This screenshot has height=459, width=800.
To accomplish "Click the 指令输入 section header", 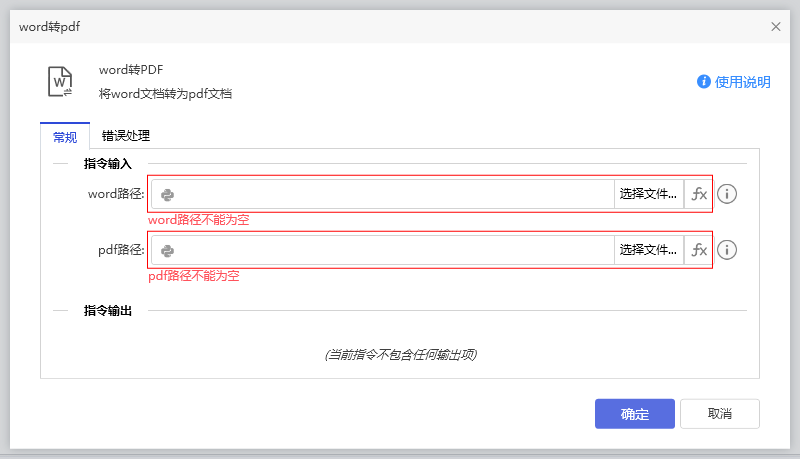I will tap(107, 163).
